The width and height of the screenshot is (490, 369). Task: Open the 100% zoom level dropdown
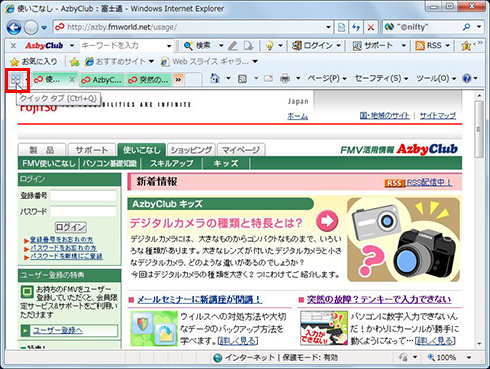point(469,358)
